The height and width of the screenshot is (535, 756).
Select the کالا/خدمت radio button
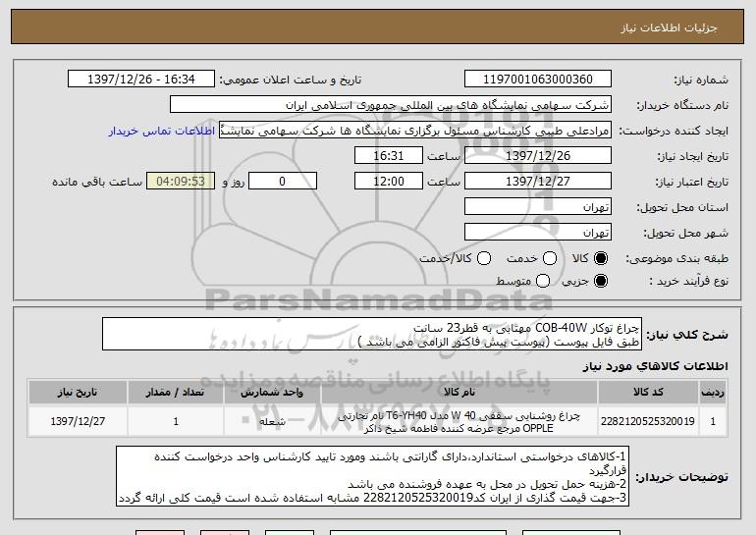[484, 258]
